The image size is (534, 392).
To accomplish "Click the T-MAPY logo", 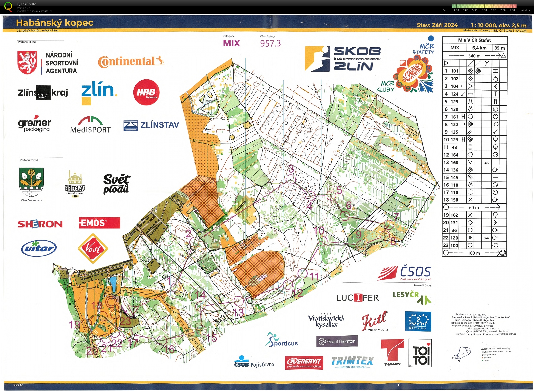I will (392, 353).
